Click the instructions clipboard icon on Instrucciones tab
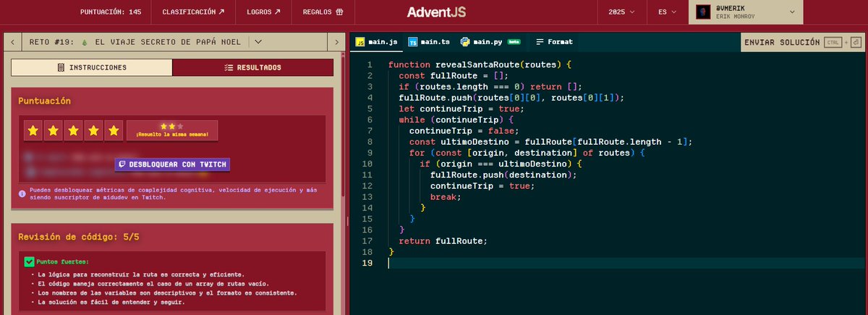 tap(61, 67)
